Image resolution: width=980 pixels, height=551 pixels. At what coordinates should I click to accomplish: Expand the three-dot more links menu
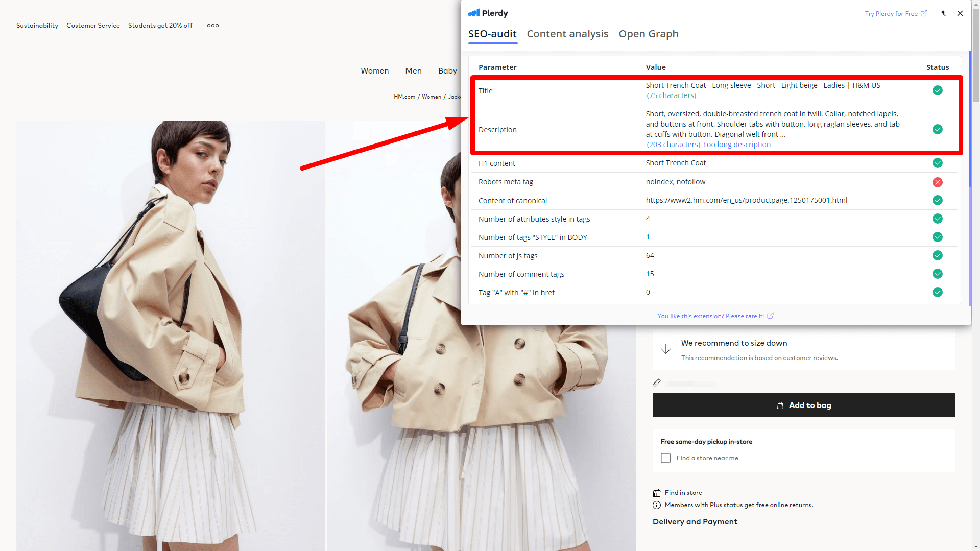pos(213,26)
